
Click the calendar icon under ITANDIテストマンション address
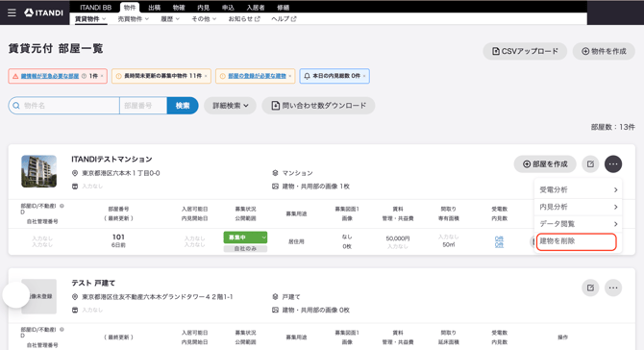click(75, 187)
